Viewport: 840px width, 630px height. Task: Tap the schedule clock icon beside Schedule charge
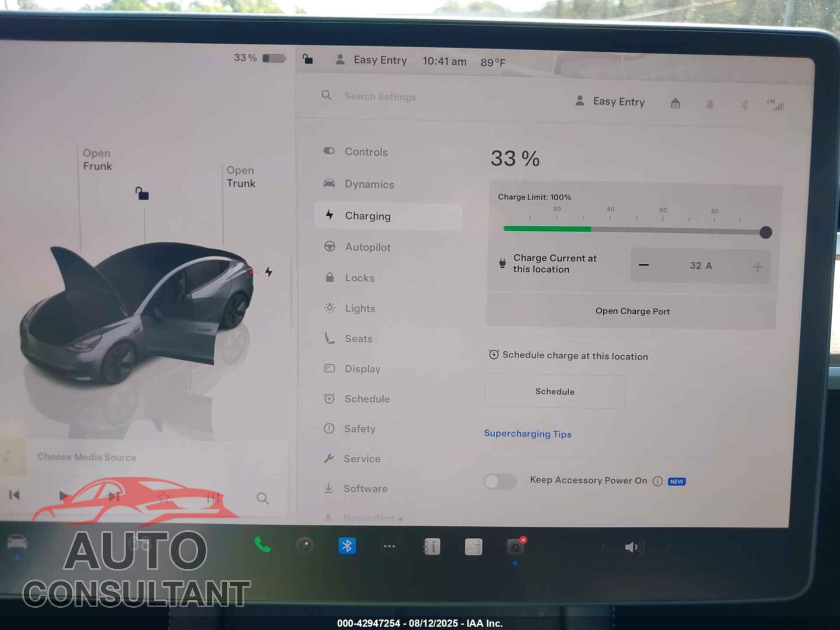point(493,354)
